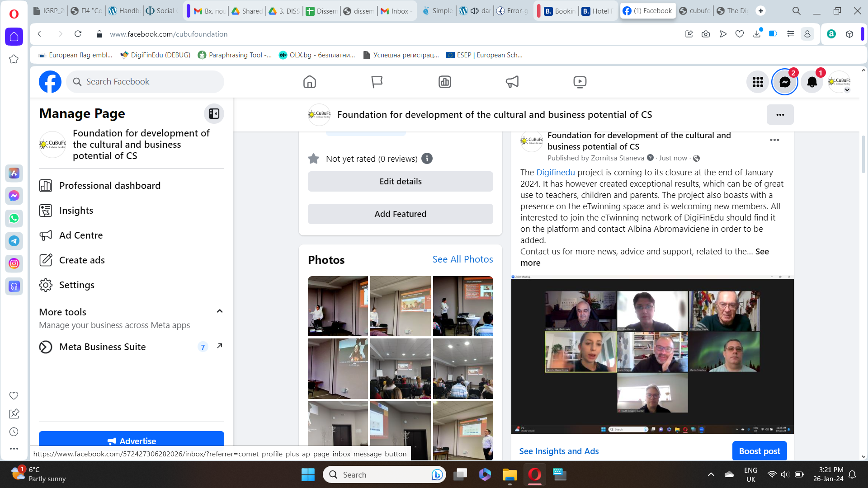868x488 pixels.
Task: Click the Boost post button
Action: (759, 451)
